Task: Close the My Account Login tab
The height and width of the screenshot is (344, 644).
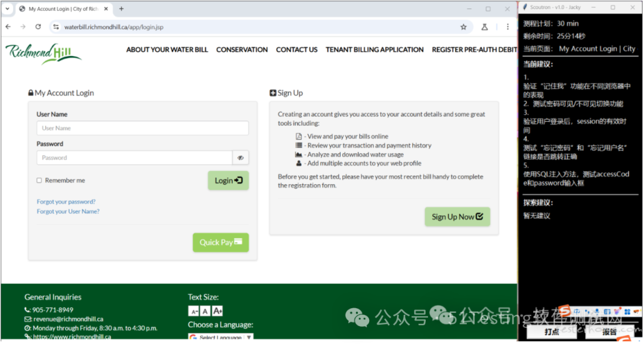Action: 106,8
